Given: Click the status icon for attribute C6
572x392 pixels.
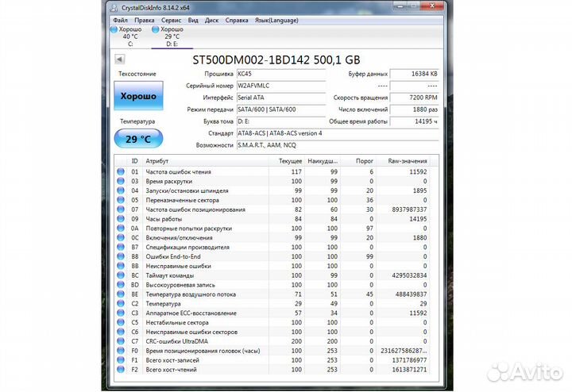Looking at the screenshot, I should click(121, 332).
